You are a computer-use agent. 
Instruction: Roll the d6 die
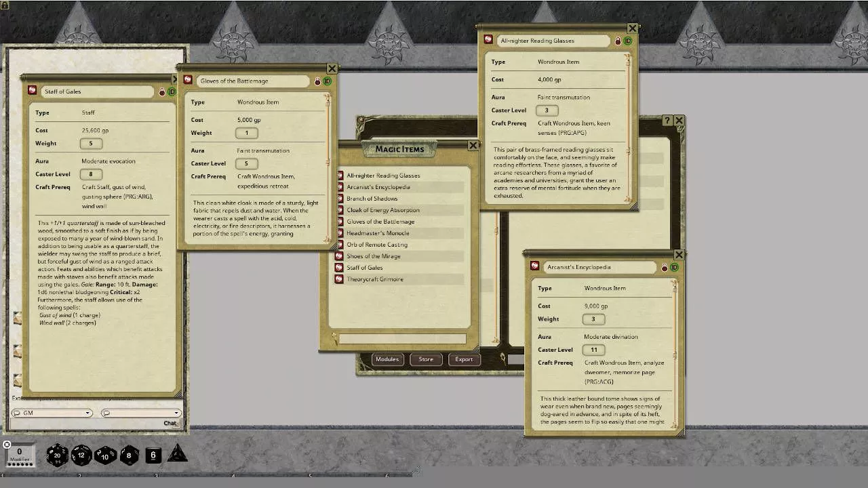click(153, 455)
